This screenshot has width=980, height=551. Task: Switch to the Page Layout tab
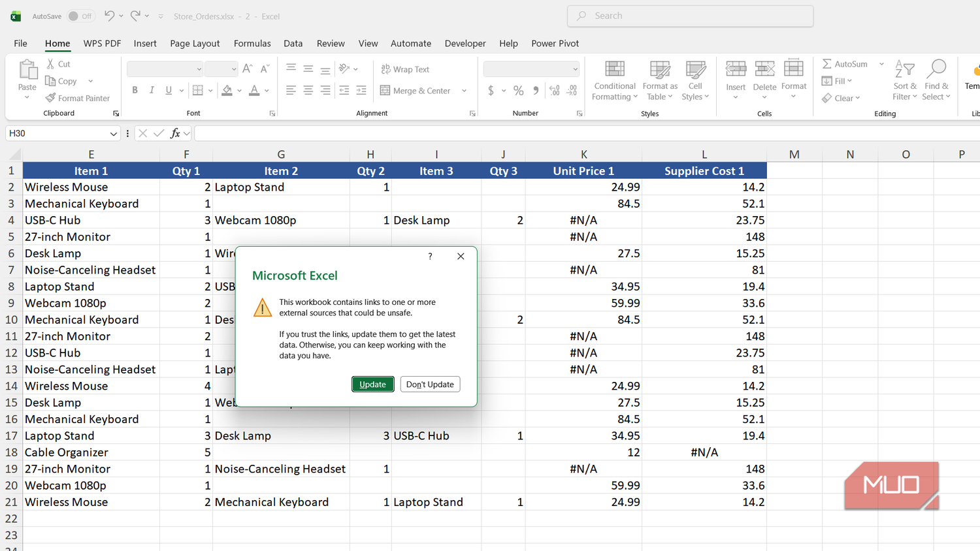[195, 43]
